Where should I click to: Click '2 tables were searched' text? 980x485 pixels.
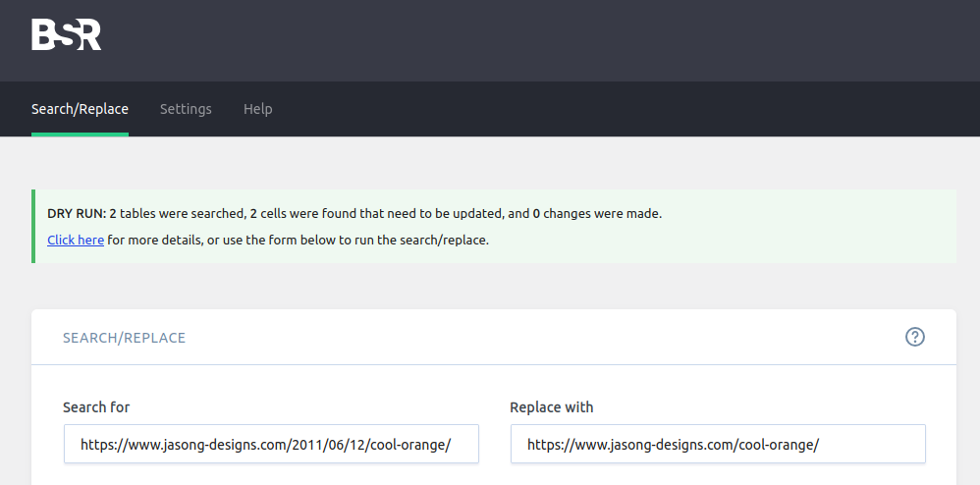(x=177, y=214)
